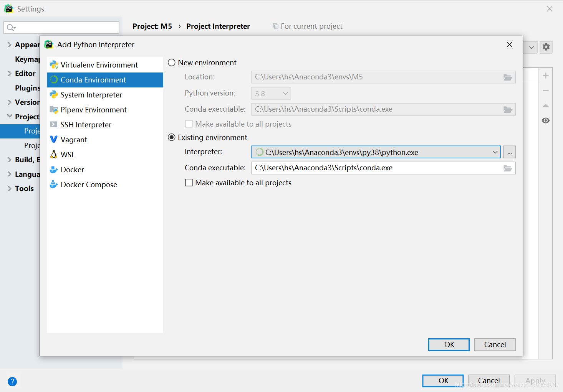Click plus icon to install package

[x=546, y=76]
